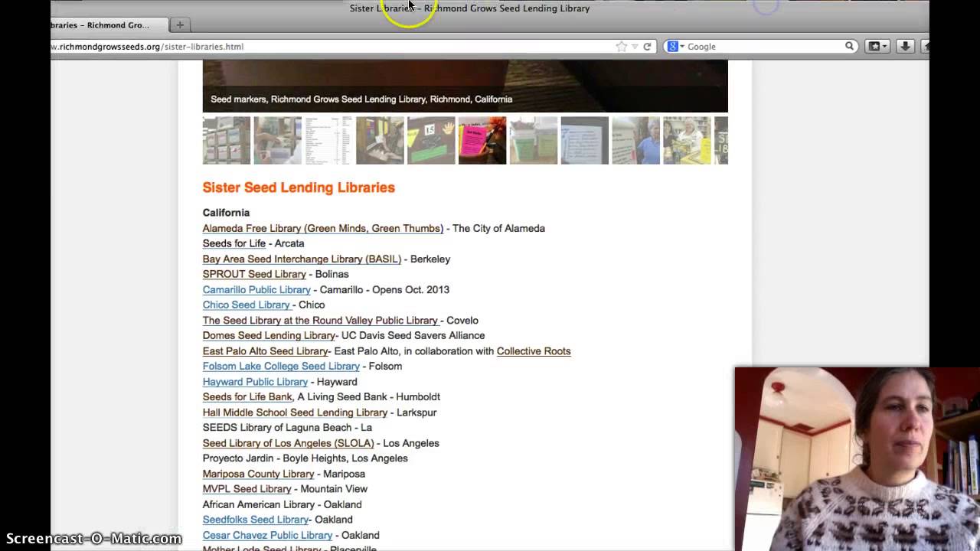Select the thumbnail of woman in blue
Viewport: 980px width, 551px height.
point(635,140)
